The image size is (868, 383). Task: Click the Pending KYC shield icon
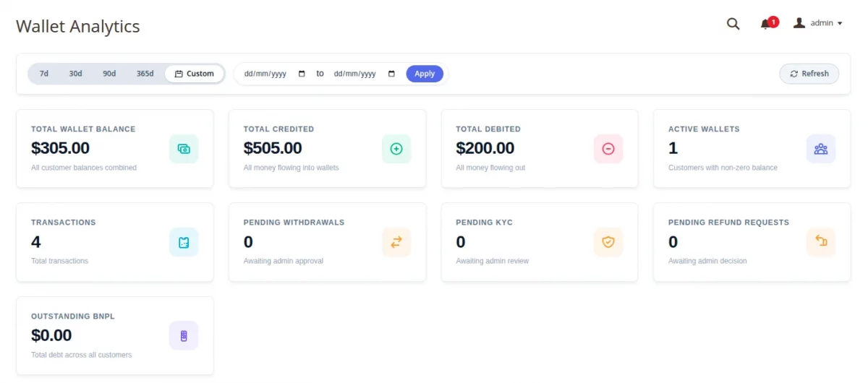(608, 242)
